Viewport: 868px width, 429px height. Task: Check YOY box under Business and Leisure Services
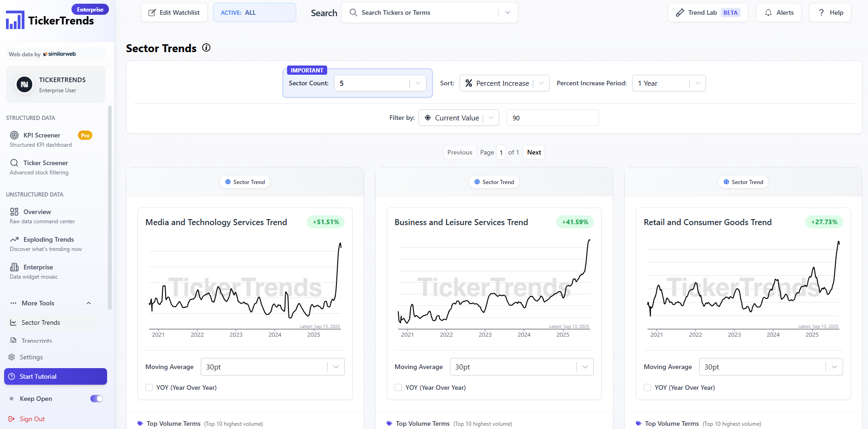(x=398, y=387)
